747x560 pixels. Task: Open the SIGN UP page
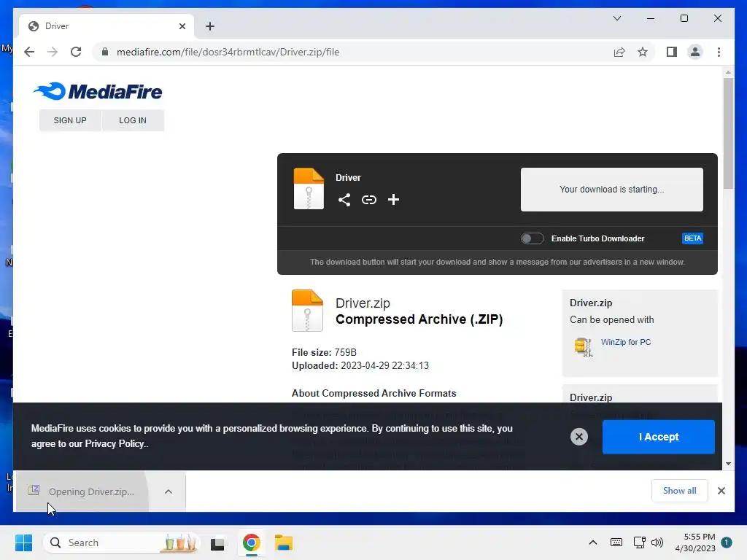click(70, 120)
